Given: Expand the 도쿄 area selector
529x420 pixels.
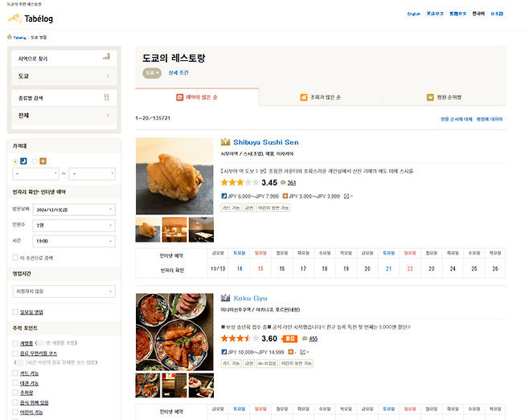Looking at the screenshot, I should pyautogui.click(x=64, y=76).
